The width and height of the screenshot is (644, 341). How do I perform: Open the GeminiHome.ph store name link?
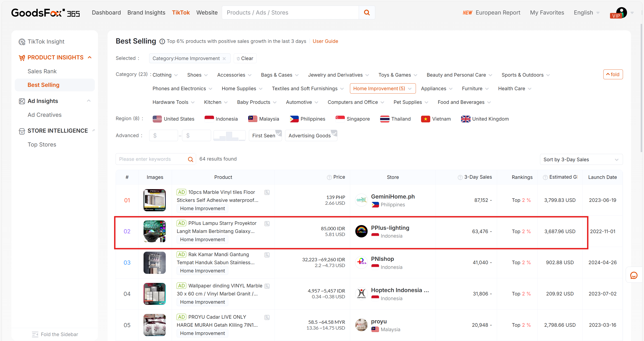tap(392, 197)
